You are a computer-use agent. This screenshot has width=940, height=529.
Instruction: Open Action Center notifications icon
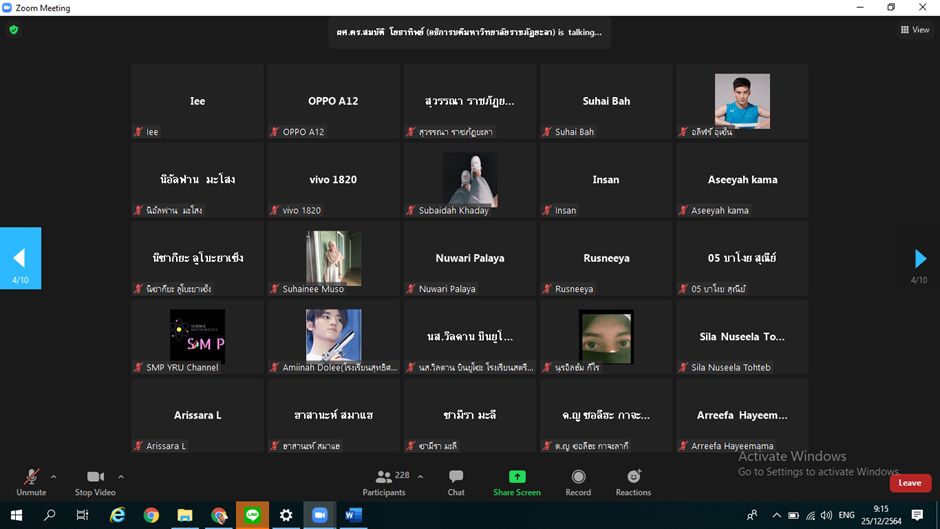[x=917, y=515]
